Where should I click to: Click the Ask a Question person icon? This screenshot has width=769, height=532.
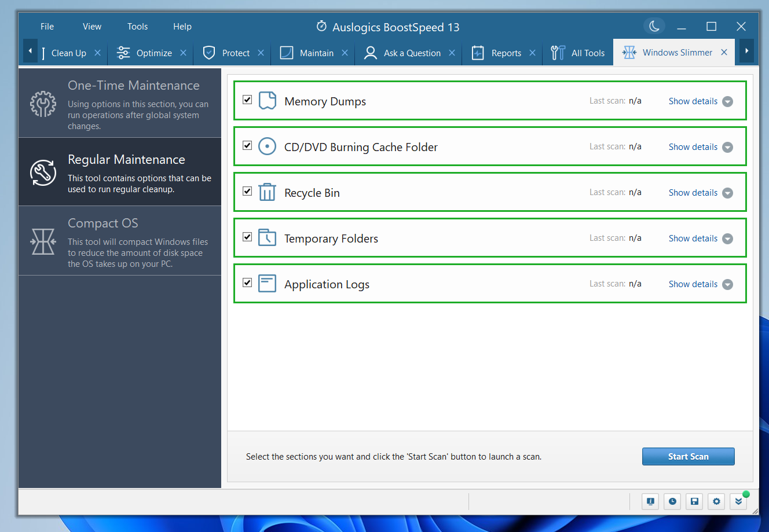pos(371,53)
